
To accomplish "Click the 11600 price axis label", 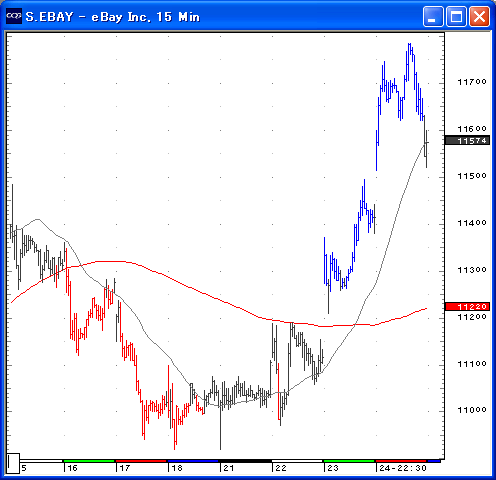I will (472, 129).
